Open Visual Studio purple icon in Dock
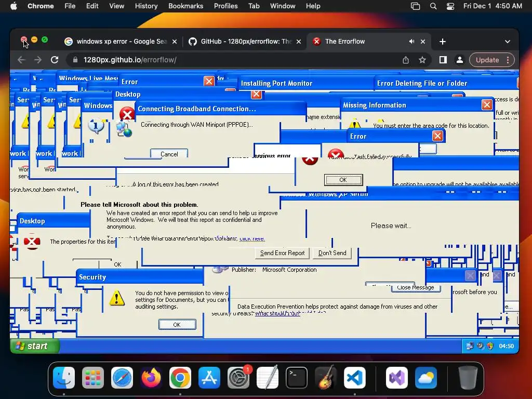This screenshot has height=399, width=532. 396,378
